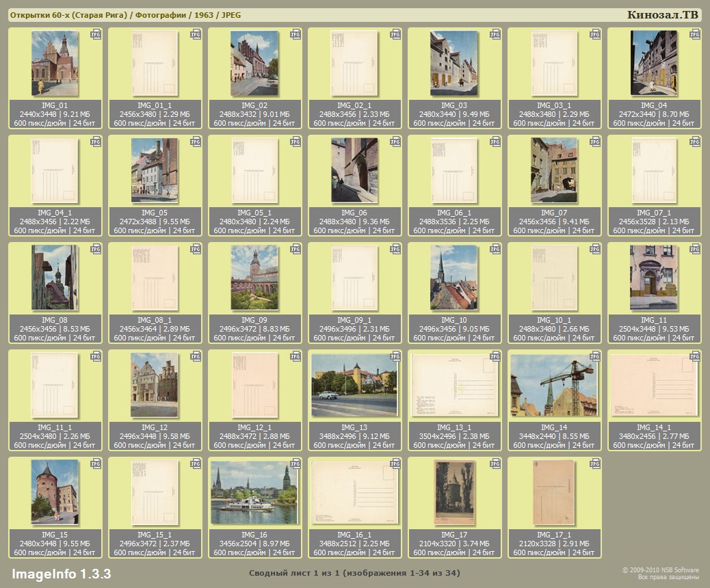Click the JPG icon on IMG_16 tile
710x588 pixels.
[x=295, y=463]
